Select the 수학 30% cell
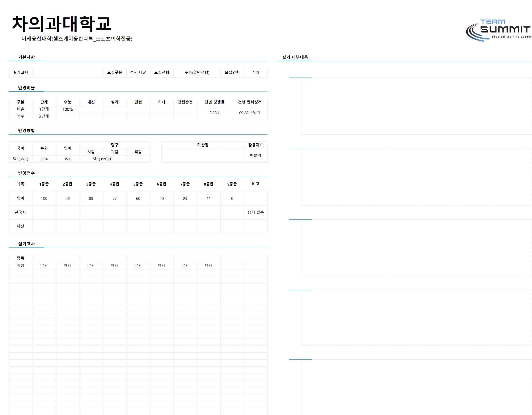 [44, 159]
